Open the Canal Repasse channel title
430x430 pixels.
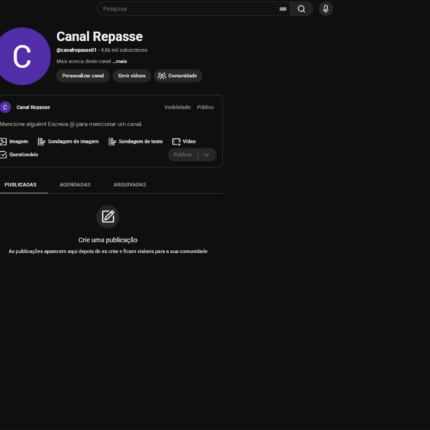click(99, 37)
